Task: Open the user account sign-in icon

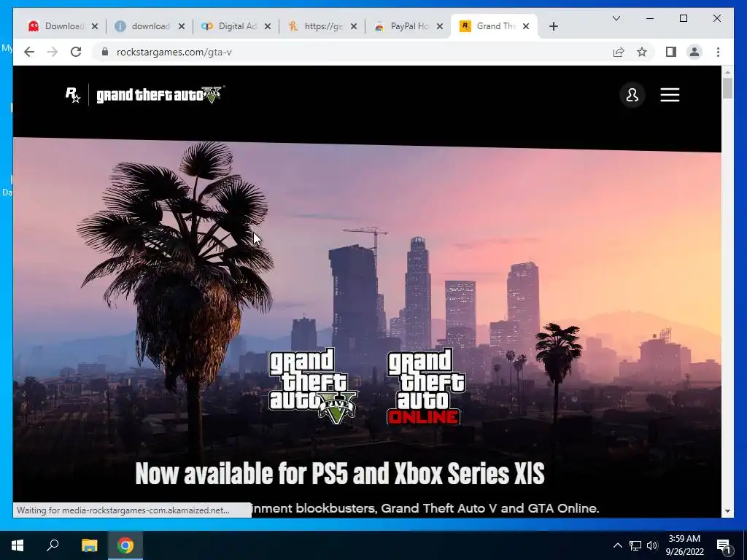Action: click(632, 96)
